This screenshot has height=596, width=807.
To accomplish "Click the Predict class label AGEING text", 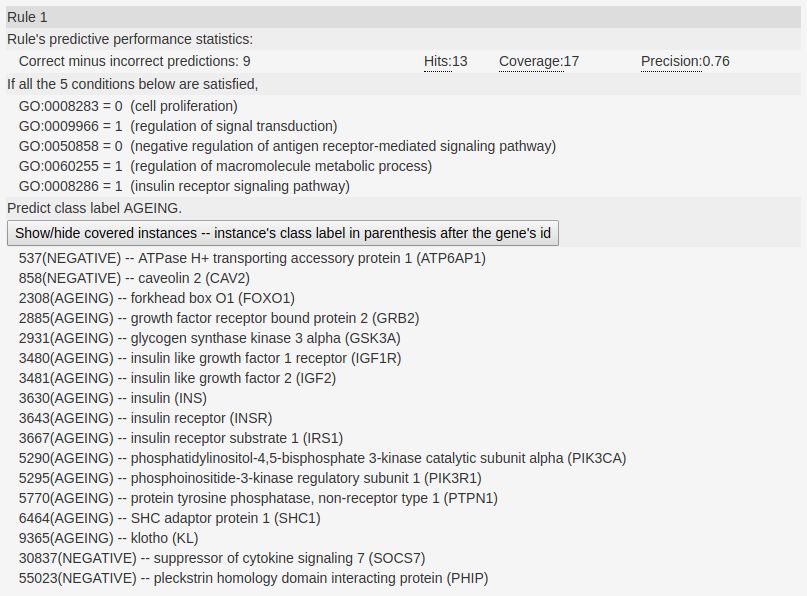I will (x=95, y=208).
